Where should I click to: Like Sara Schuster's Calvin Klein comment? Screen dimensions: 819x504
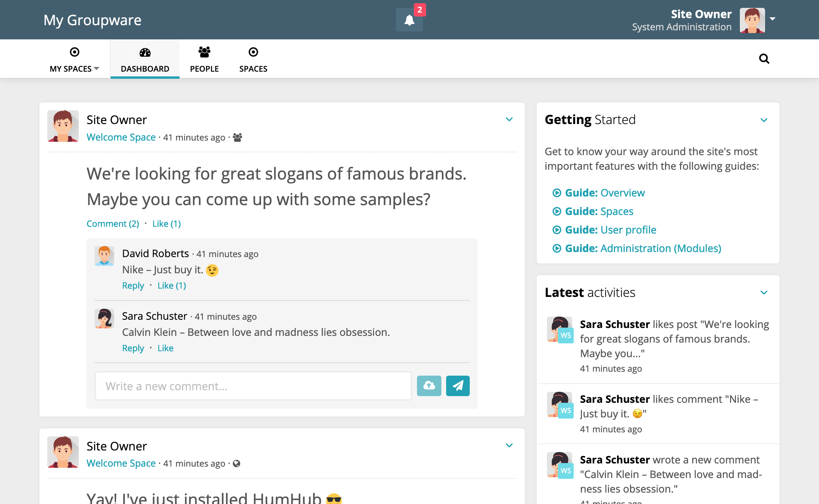pos(165,348)
